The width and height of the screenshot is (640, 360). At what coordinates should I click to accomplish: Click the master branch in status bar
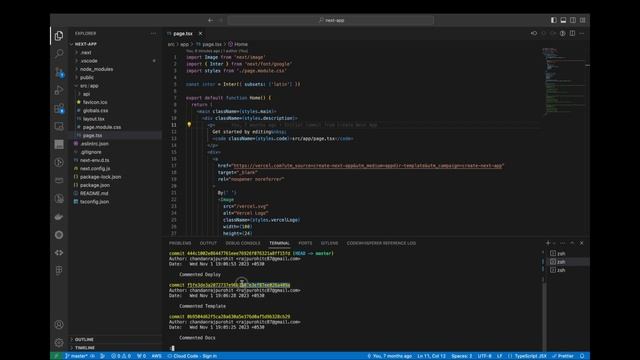point(76,356)
